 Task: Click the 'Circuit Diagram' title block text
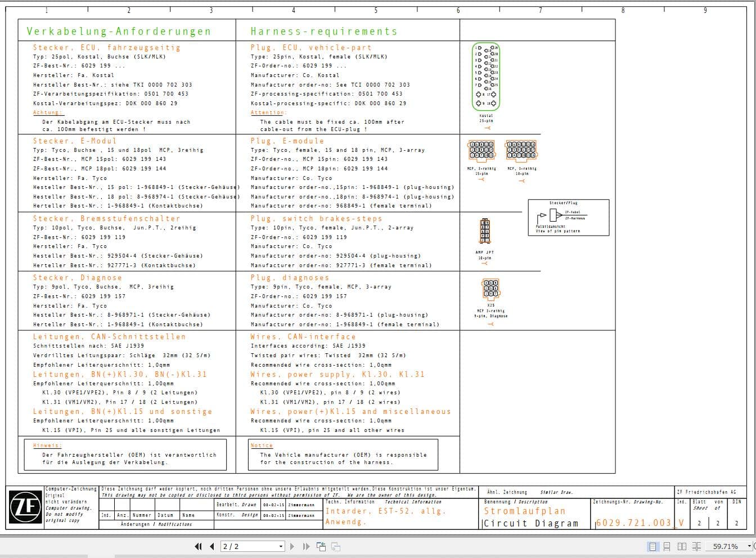pyautogui.click(x=531, y=523)
